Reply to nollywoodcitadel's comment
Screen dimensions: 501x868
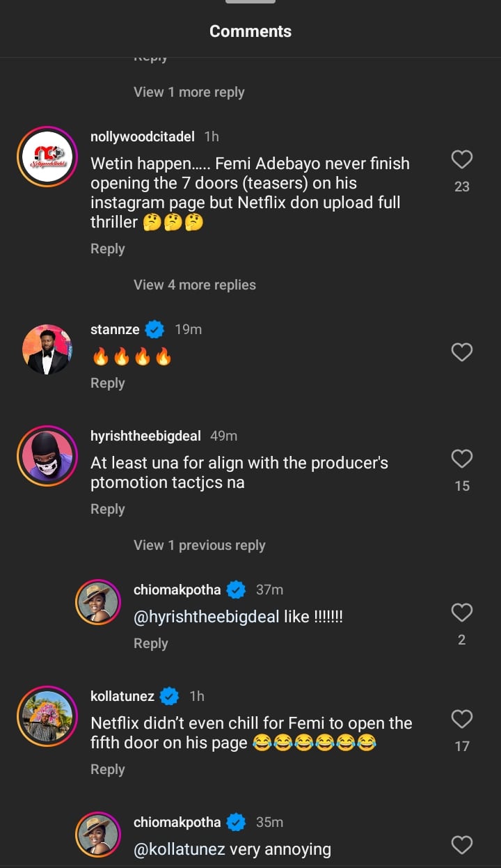click(108, 249)
